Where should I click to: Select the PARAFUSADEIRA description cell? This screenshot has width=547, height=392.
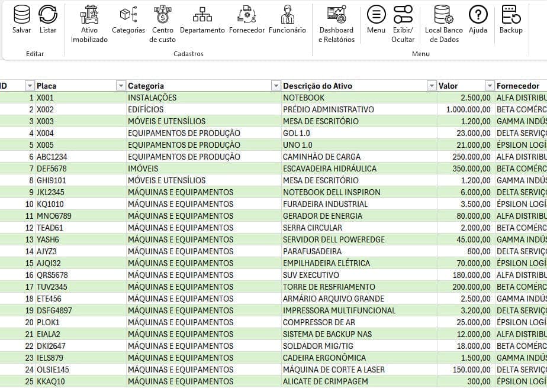click(x=359, y=251)
